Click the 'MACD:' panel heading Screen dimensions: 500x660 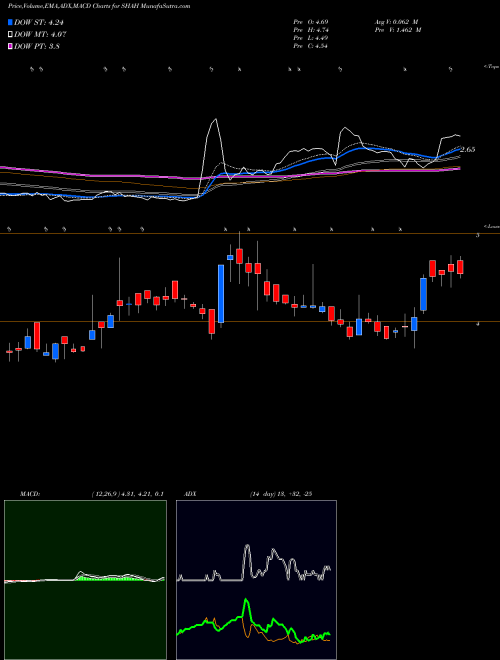tap(30, 494)
